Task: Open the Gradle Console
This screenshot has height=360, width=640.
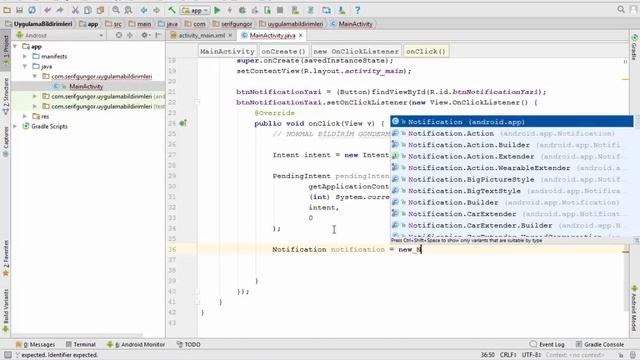Action: click(600, 344)
